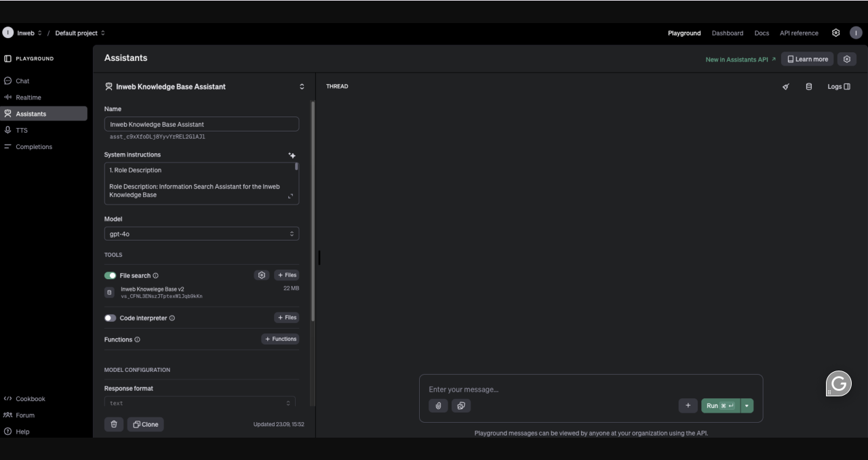The width and height of the screenshot is (868, 460).
Task: Open the Dashboard tab in the top bar
Action: 727,33
